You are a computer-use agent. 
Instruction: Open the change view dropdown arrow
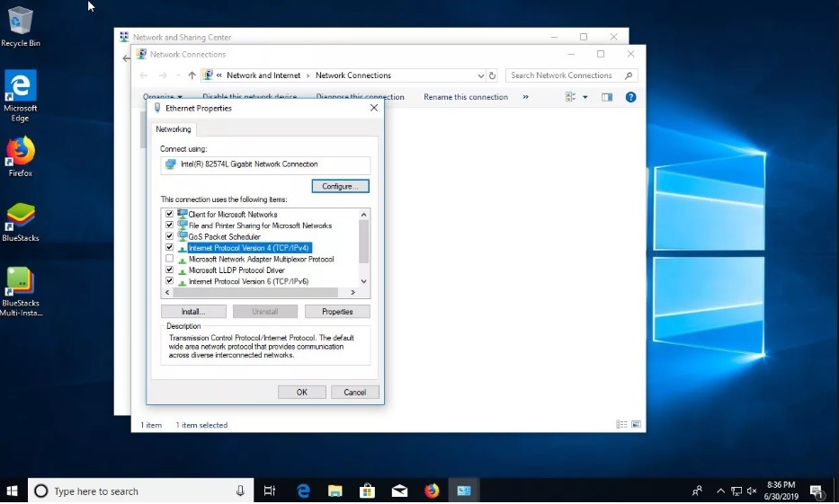pyautogui.click(x=585, y=97)
